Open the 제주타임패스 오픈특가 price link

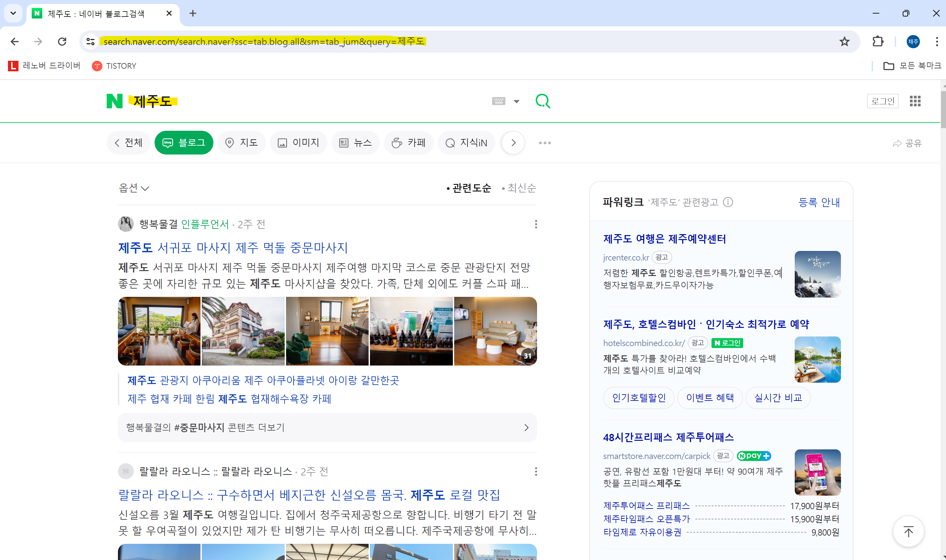tap(646, 519)
